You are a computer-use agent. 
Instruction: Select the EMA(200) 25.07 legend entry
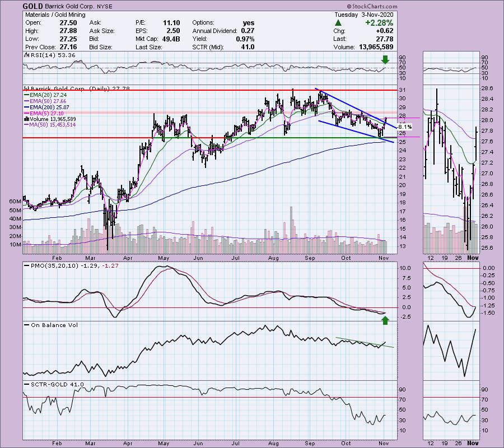(x=47, y=108)
